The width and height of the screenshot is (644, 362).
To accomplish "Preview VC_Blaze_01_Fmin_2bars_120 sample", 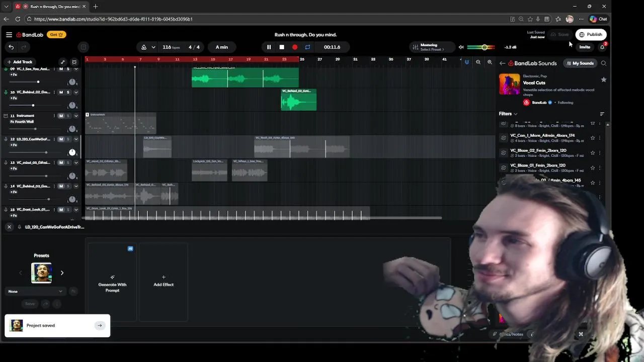I will click(x=504, y=167).
